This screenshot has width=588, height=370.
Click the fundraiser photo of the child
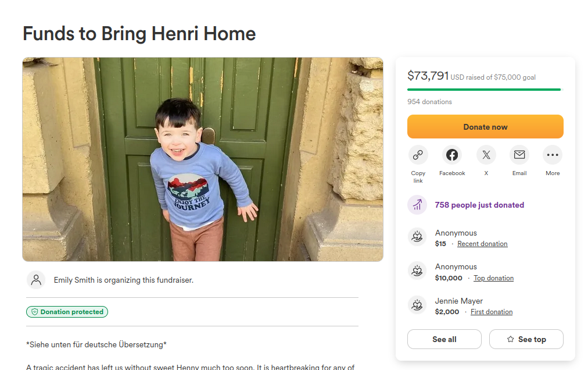[x=203, y=159]
